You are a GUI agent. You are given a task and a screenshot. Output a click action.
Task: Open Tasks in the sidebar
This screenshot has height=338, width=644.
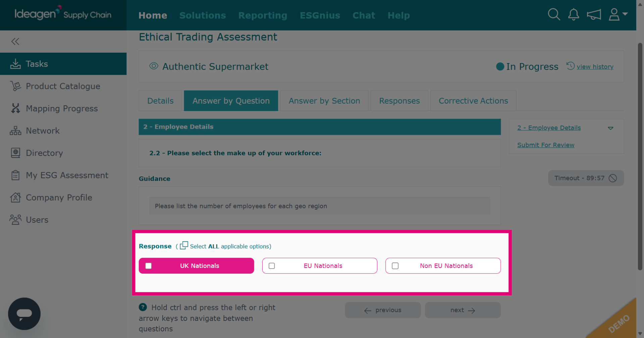[x=63, y=64]
